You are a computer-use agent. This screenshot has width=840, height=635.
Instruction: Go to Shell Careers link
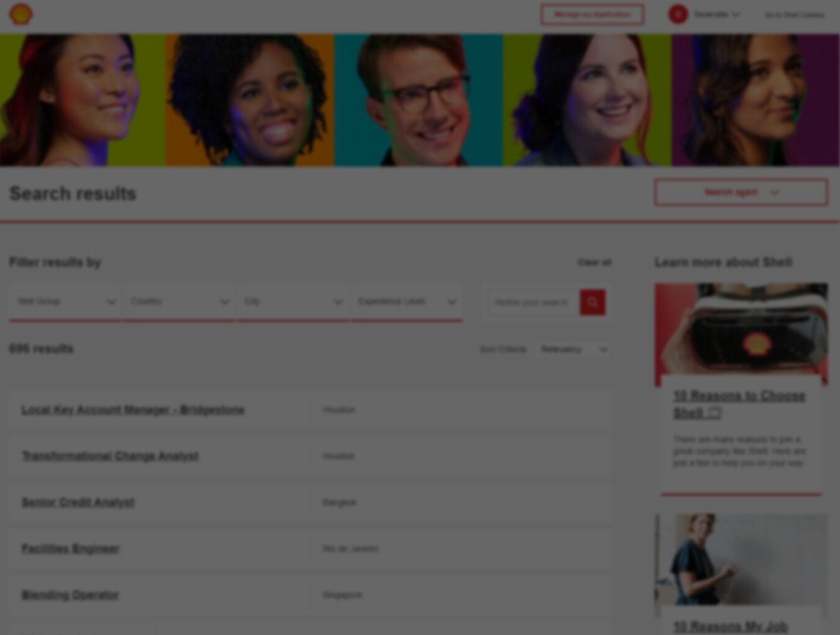[794, 15]
